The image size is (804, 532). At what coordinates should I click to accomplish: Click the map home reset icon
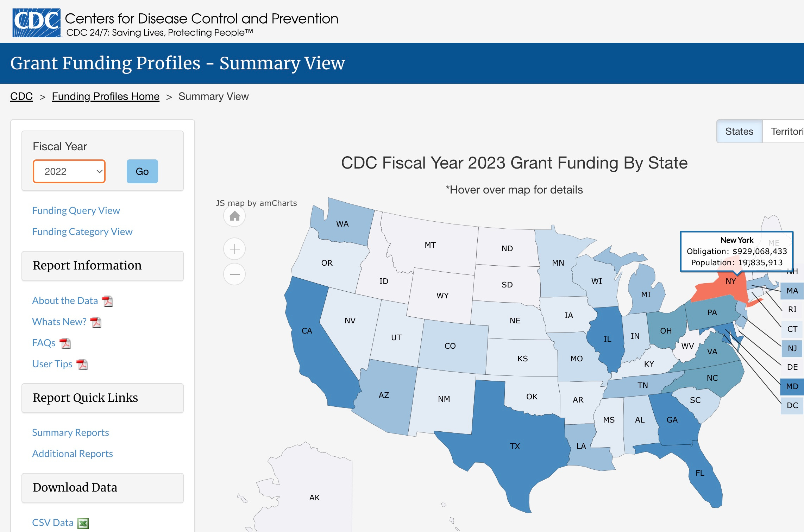[234, 216]
